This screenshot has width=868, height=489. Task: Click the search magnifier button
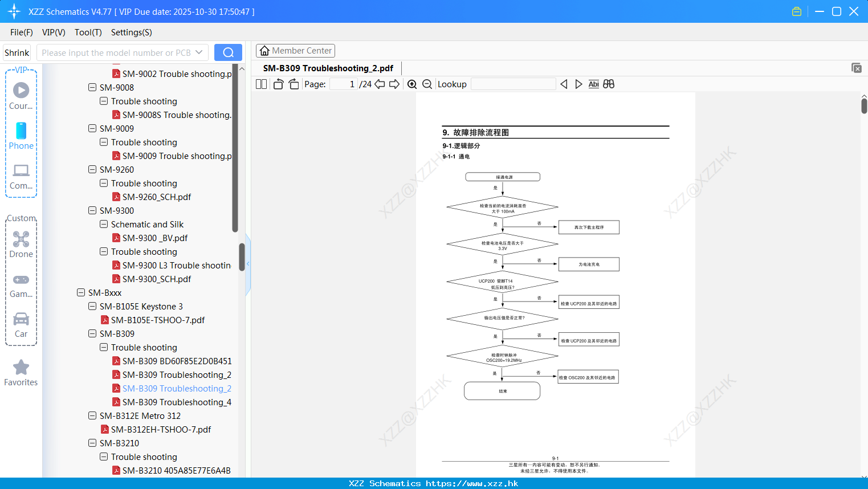[228, 52]
